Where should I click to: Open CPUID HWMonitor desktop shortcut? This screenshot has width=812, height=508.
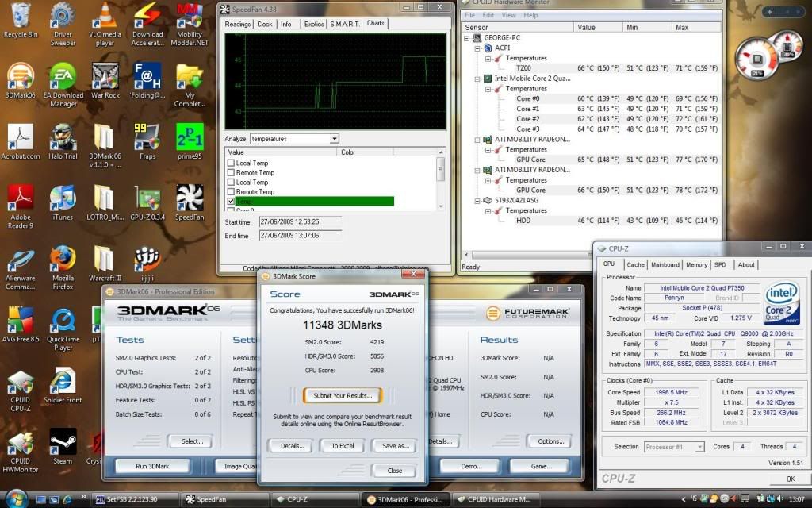20,451
